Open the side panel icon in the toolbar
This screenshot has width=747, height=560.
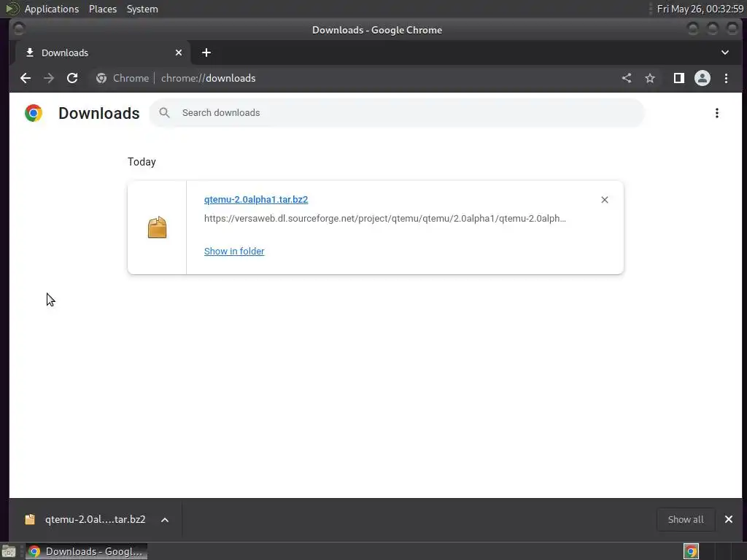[x=679, y=78]
